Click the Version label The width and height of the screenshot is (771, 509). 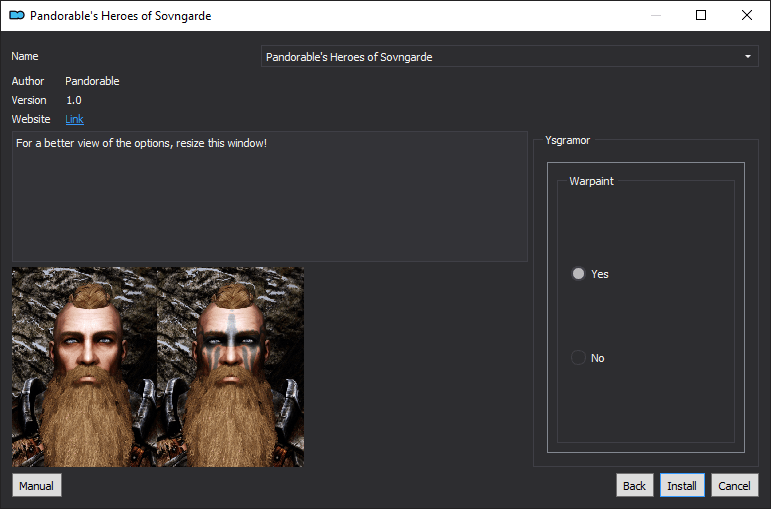[x=29, y=100]
